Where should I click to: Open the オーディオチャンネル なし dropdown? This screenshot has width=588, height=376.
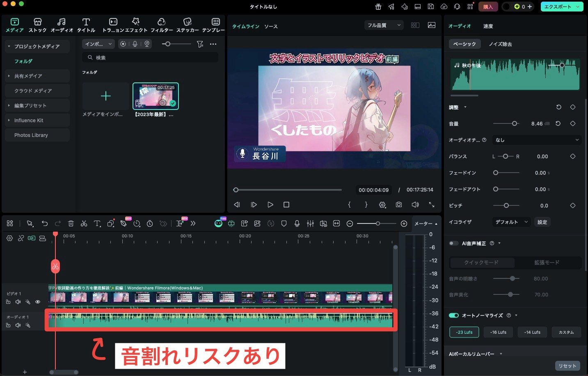[537, 140]
